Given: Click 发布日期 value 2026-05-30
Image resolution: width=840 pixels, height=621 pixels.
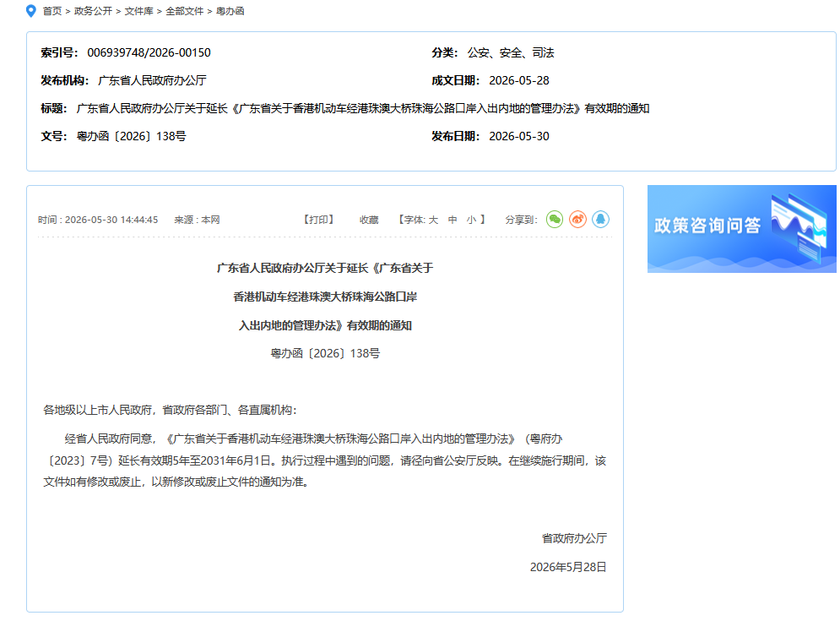Looking at the screenshot, I should (519, 136).
